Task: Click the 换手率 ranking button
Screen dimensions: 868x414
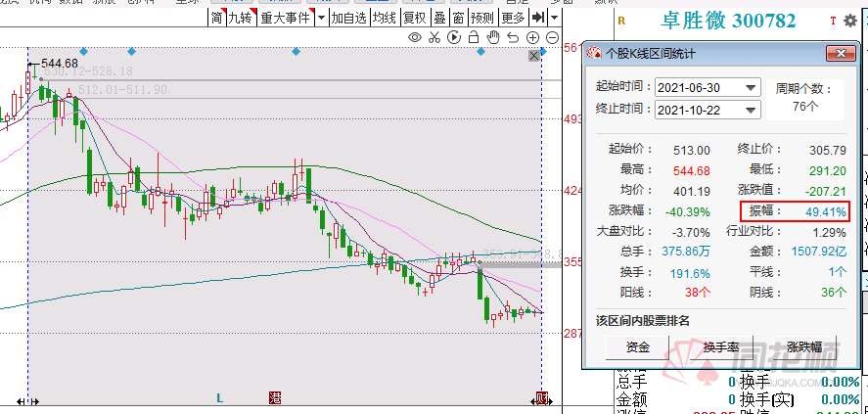Action: tap(721, 347)
